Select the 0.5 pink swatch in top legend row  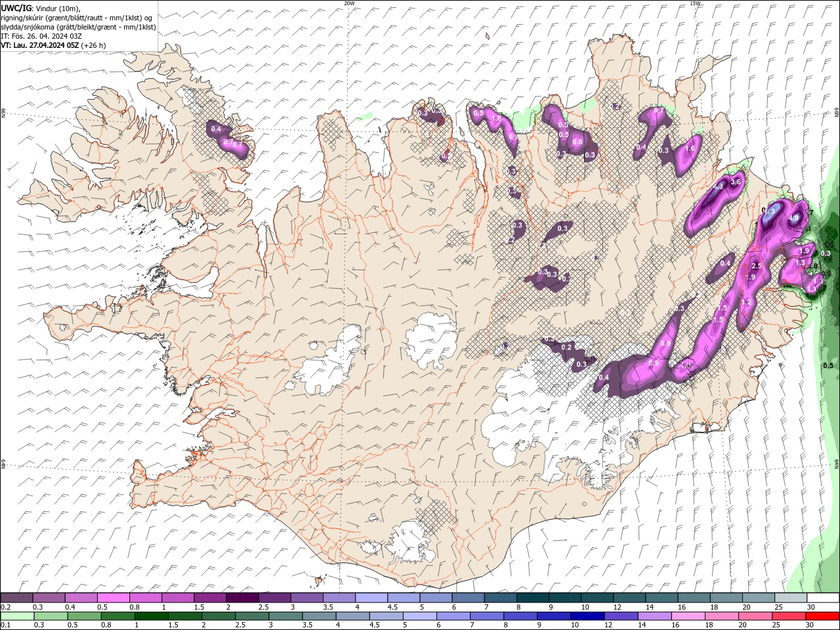pos(113,598)
